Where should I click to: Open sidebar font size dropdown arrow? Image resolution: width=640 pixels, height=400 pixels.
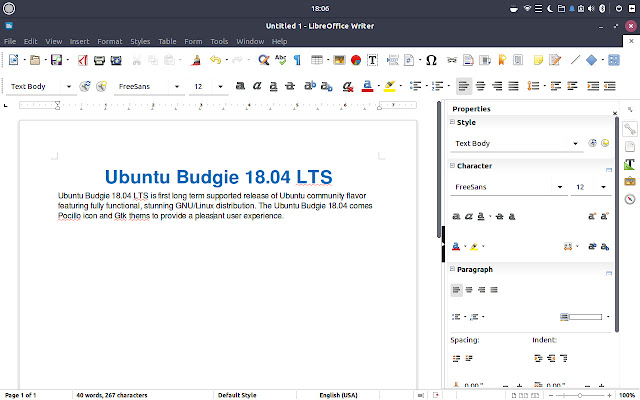click(603, 187)
